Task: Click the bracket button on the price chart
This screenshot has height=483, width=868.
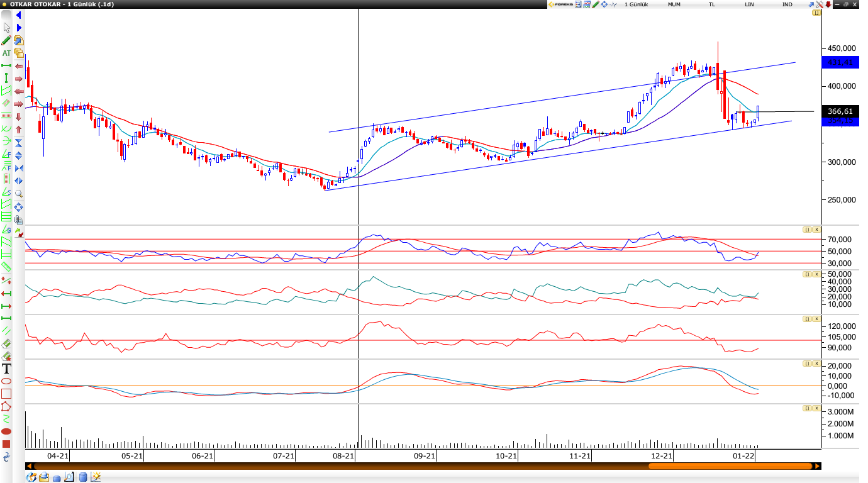Action: point(816,13)
